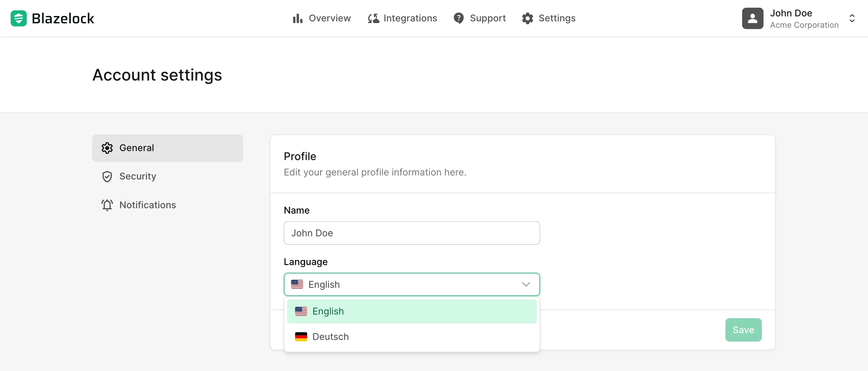Click the Notifications bell icon

[x=107, y=205]
